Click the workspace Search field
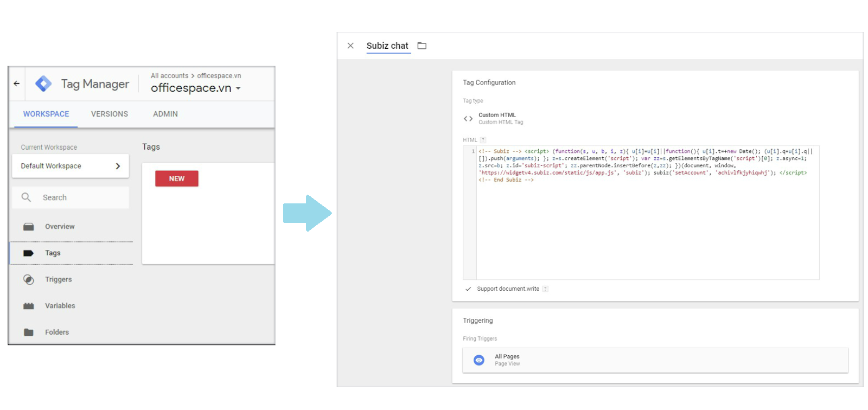The width and height of the screenshot is (868, 410). point(76,198)
